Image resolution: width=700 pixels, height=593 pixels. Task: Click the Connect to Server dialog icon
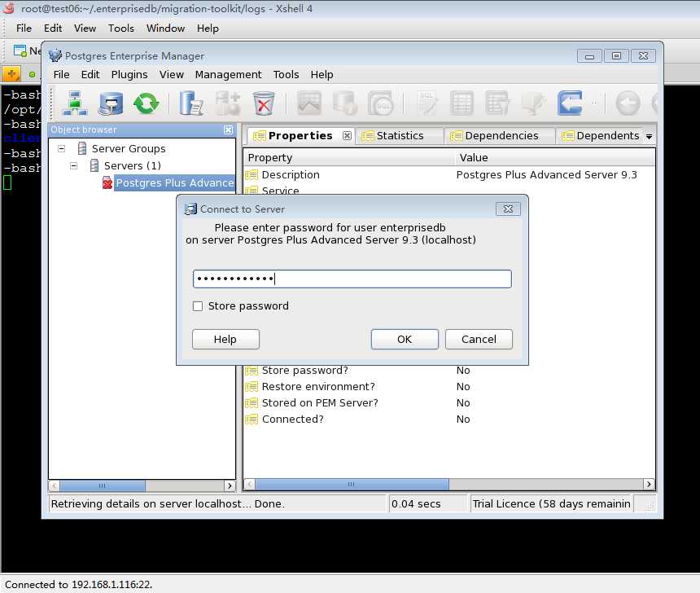(x=190, y=209)
